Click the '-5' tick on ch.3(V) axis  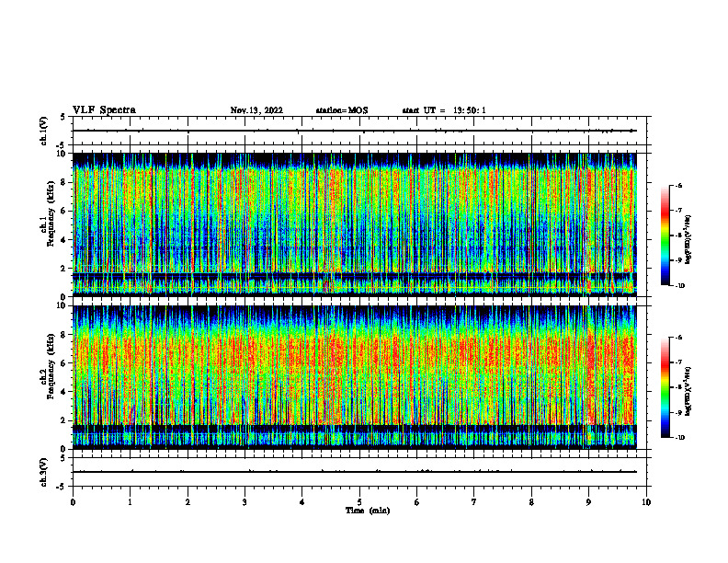tap(63, 487)
